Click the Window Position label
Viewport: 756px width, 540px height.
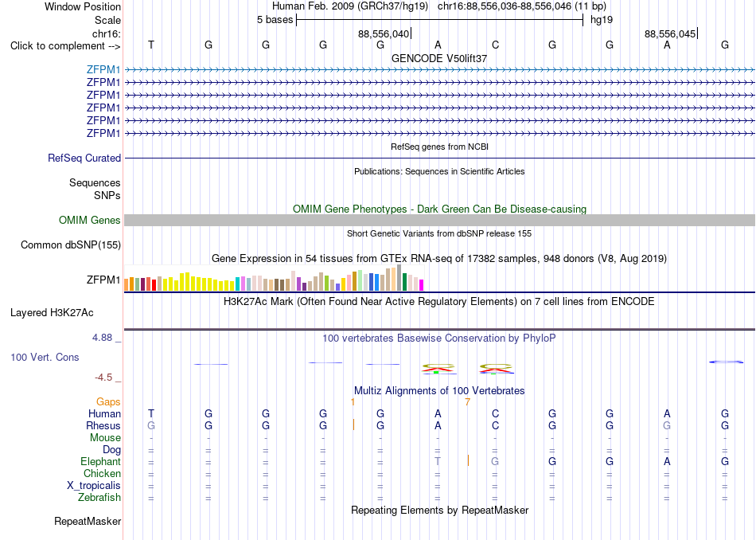coord(83,6)
